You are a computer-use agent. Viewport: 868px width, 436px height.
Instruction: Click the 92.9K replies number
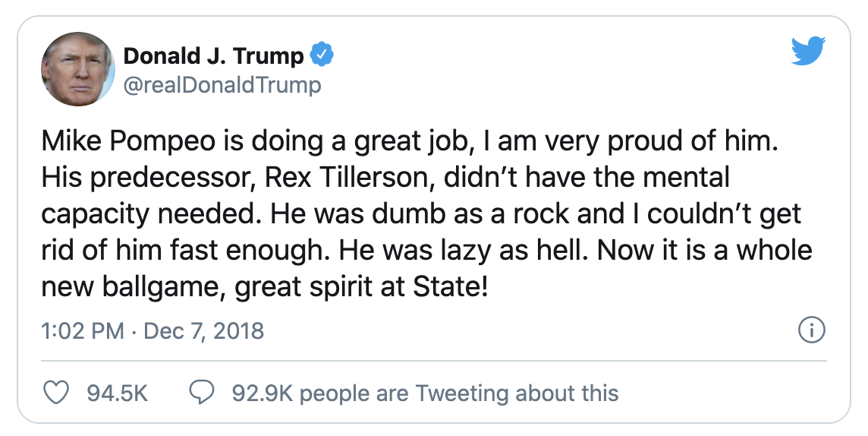(x=261, y=393)
